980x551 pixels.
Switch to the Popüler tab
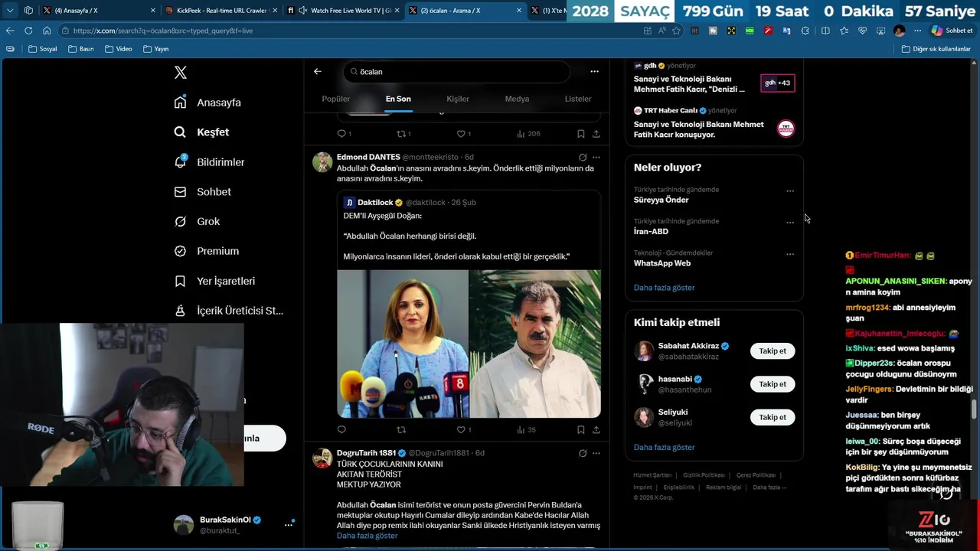coord(336,99)
